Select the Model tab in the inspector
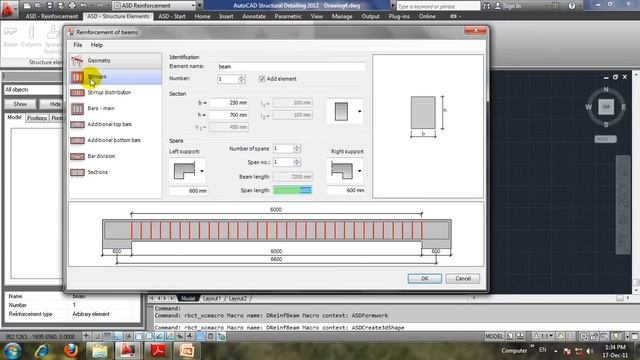The height and width of the screenshot is (360, 640). click(x=14, y=118)
